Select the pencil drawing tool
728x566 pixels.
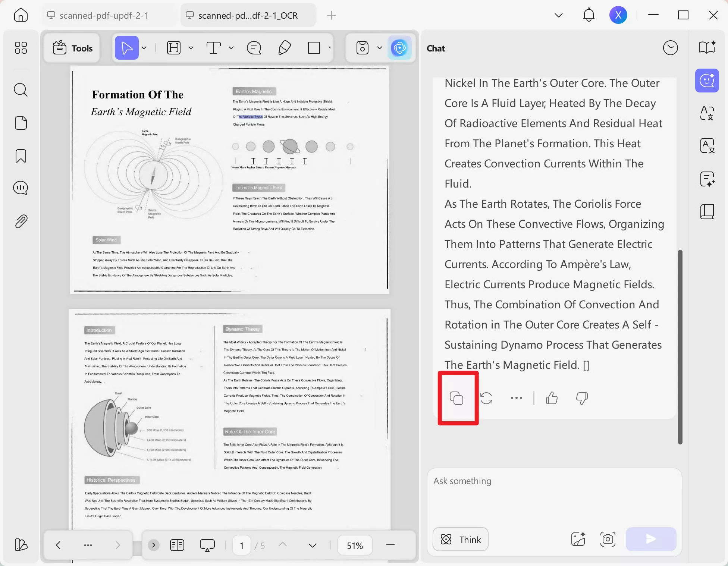(x=285, y=48)
